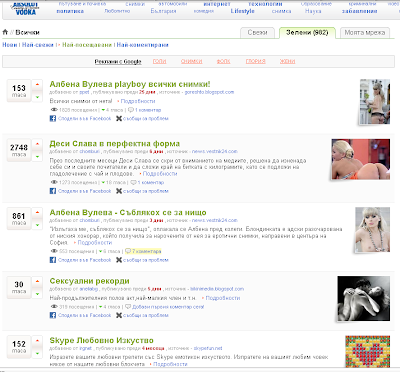Open the Сексуални рекорди title
Viewport: 400px width, 372px height.
[89, 281]
